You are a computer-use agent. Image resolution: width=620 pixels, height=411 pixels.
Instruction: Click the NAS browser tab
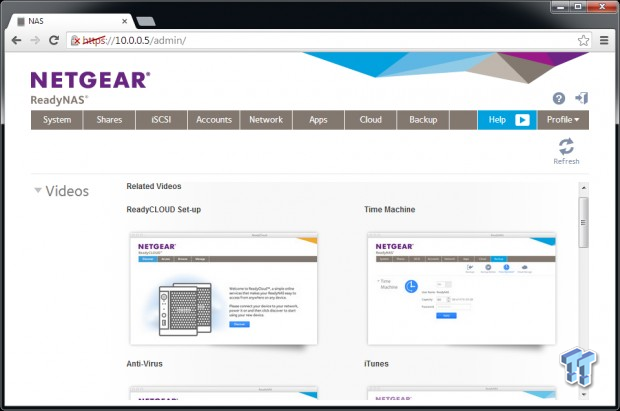[x=71, y=21]
